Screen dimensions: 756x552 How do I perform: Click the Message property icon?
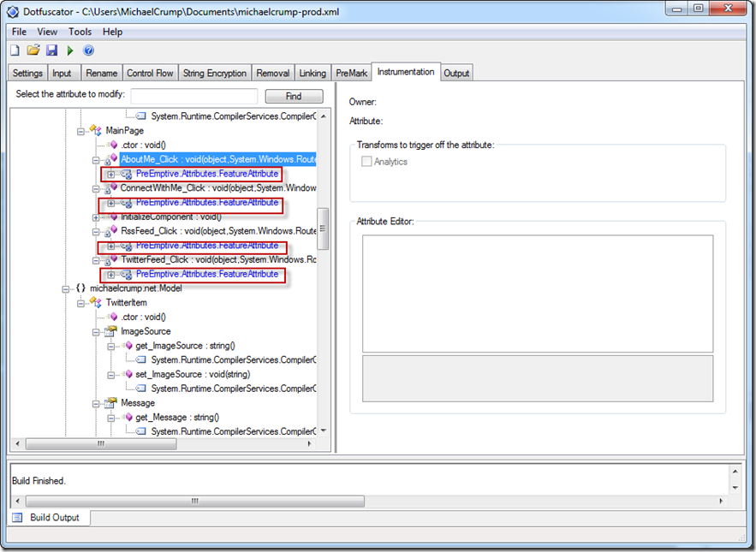(x=111, y=402)
